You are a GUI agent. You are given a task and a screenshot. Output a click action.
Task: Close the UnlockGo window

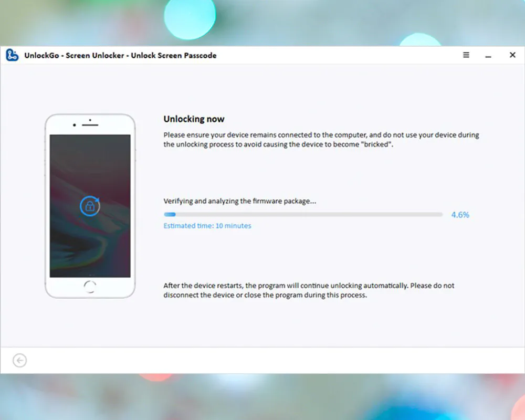tap(512, 55)
